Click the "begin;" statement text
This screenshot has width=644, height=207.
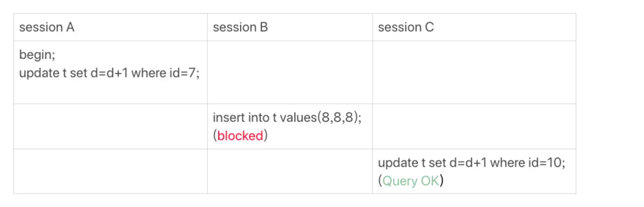[37, 55]
